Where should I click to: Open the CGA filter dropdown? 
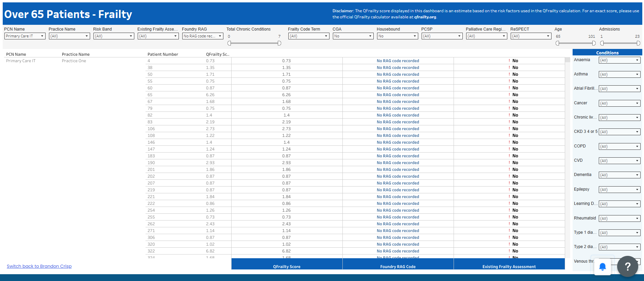point(353,36)
